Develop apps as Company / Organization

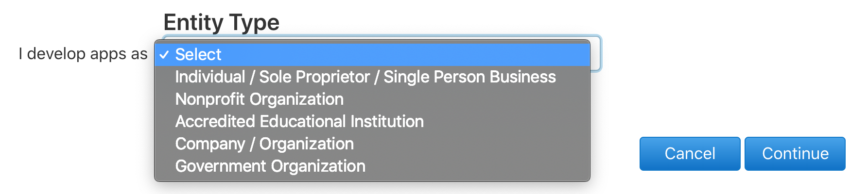tap(264, 144)
